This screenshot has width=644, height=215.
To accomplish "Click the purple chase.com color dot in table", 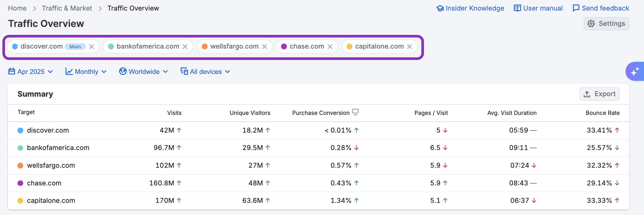I will coord(20,183).
